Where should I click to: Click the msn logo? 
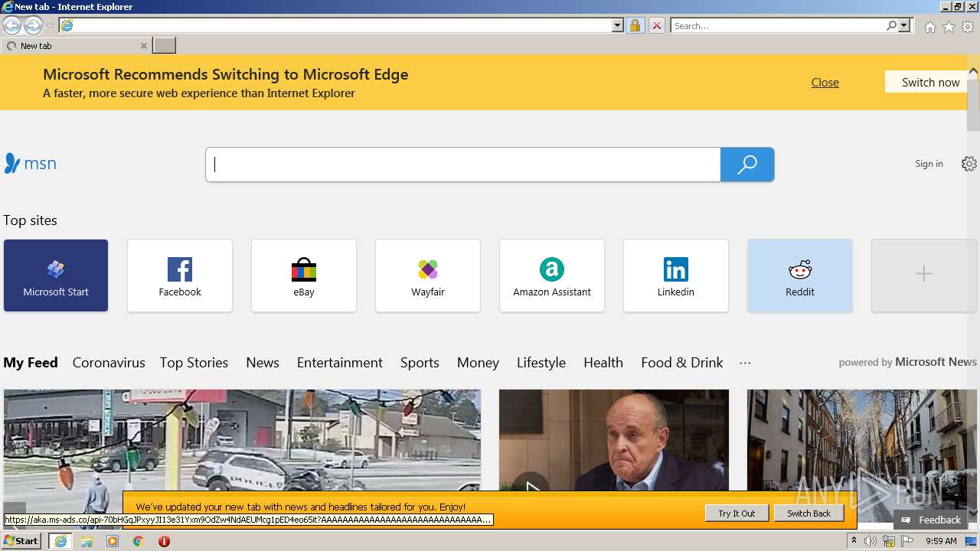(x=30, y=164)
